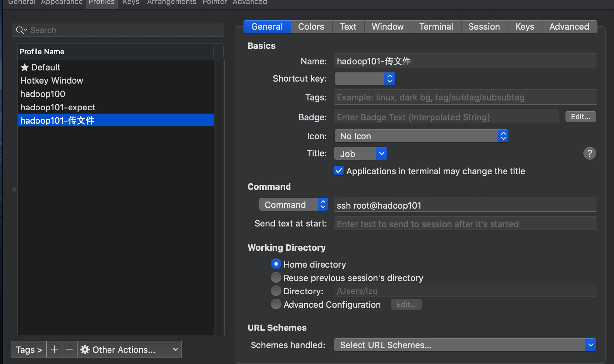Viewport: 614px width, 364px height.
Task: Click the gear icon for Other Actions
Action: [x=85, y=350]
